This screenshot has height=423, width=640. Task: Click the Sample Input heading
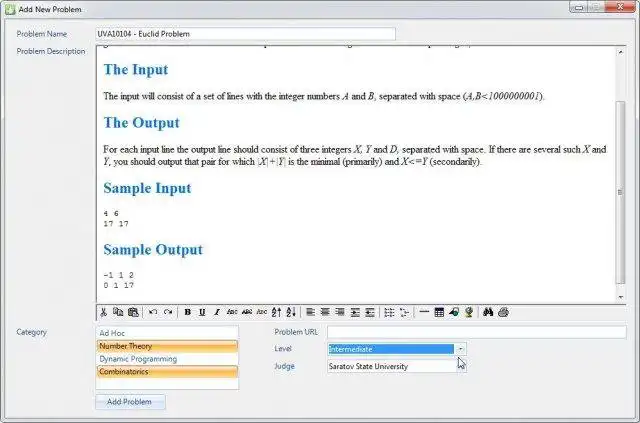[147, 188]
